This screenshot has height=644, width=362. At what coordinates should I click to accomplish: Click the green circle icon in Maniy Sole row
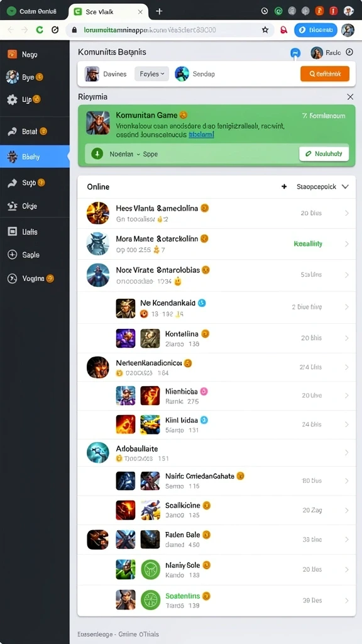point(150,569)
